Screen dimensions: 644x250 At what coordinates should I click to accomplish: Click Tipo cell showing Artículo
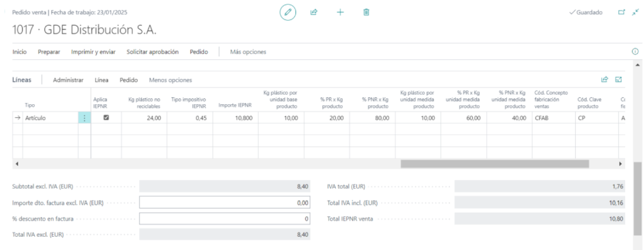coord(50,118)
